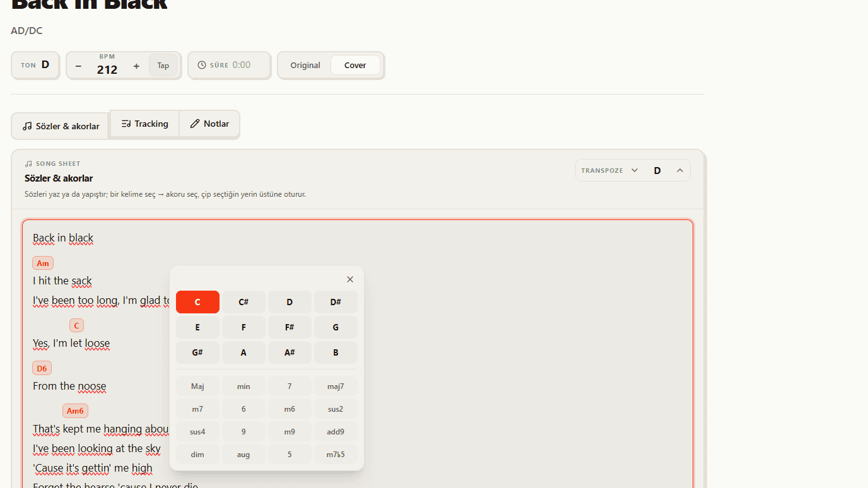The image size is (868, 488).
Task: Choose the 7 chord quality
Action: (x=290, y=386)
